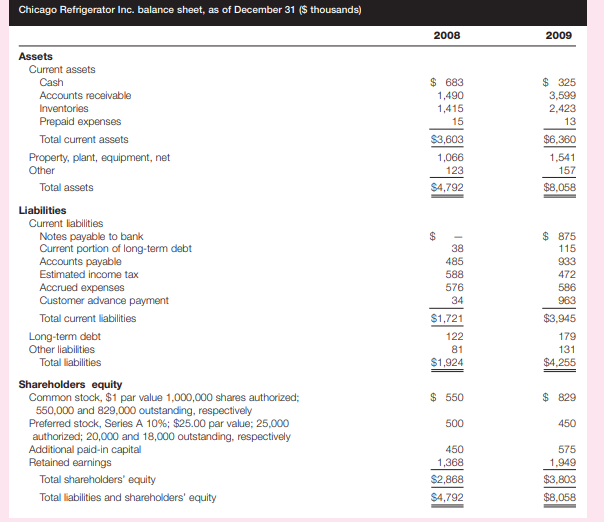Click the 2008 Other liabilities value 81
The height and width of the screenshot is (522, 604).
point(457,350)
